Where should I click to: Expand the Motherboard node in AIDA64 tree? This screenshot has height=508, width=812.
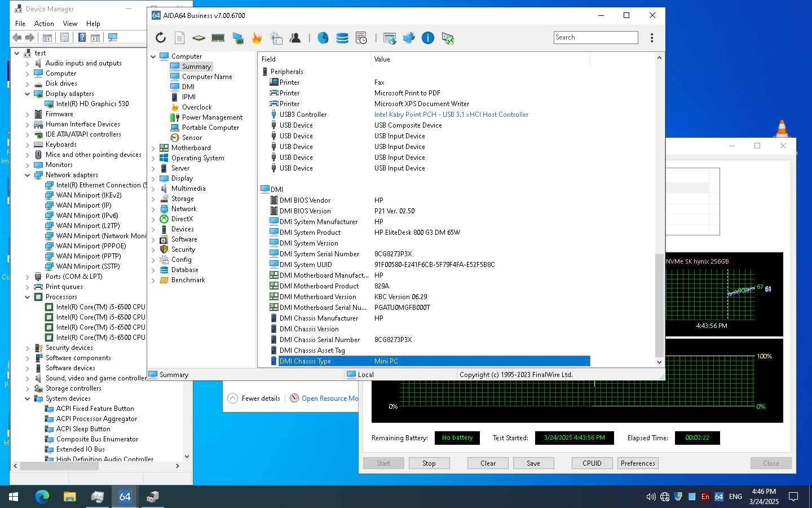pyautogui.click(x=153, y=148)
